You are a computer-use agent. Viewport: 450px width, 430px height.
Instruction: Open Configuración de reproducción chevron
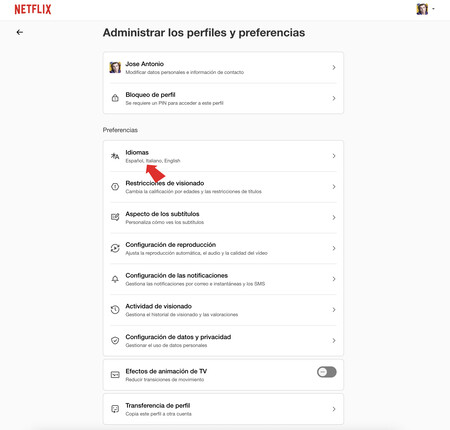coord(334,248)
